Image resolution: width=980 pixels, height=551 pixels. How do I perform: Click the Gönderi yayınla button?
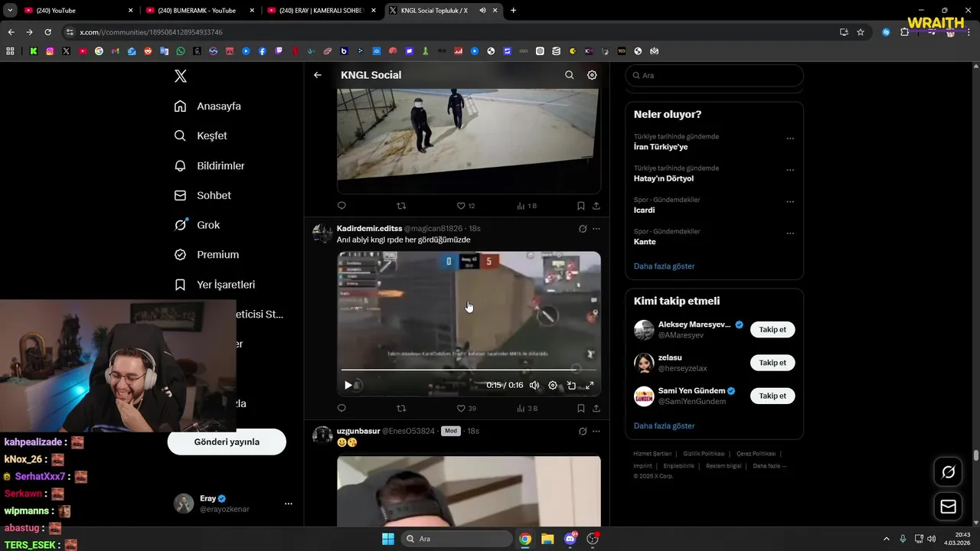pyautogui.click(x=227, y=442)
